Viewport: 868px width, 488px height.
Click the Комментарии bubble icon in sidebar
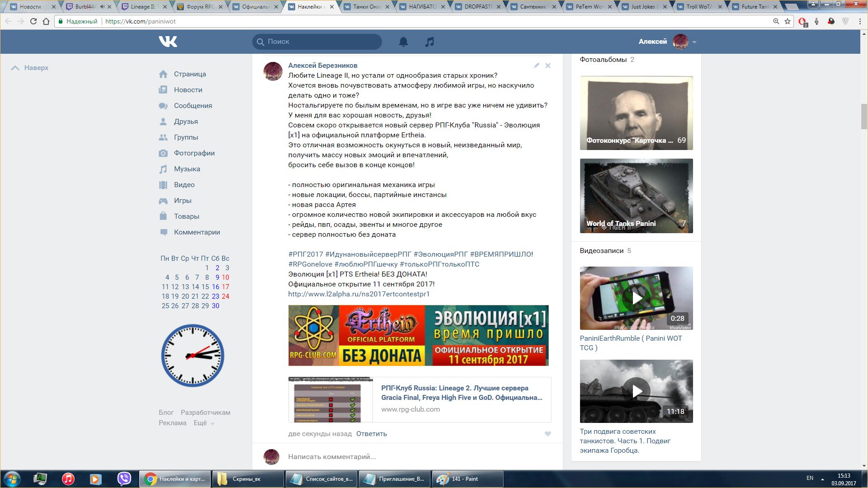click(x=163, y=232)
